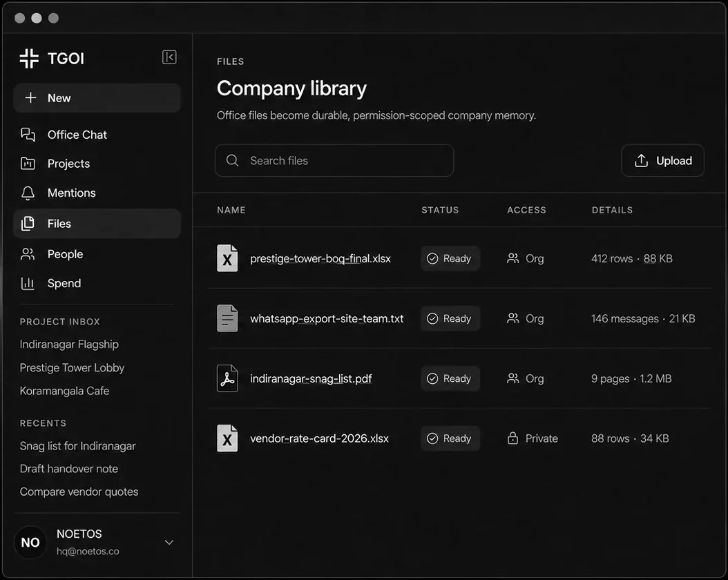The height and width of the screenshot is (580, 728).
Task: Open Prestige Tower Lobby project
Action: tap(72, 367)
